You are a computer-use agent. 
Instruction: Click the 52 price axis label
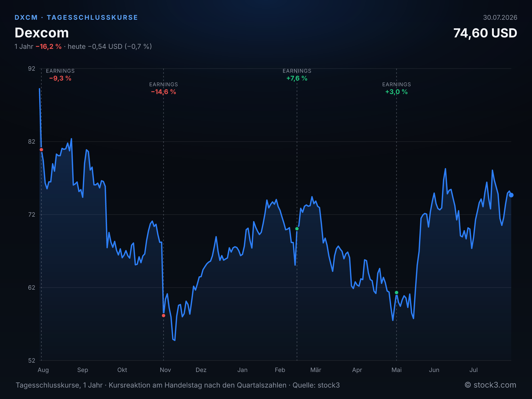tap(32, 361)
